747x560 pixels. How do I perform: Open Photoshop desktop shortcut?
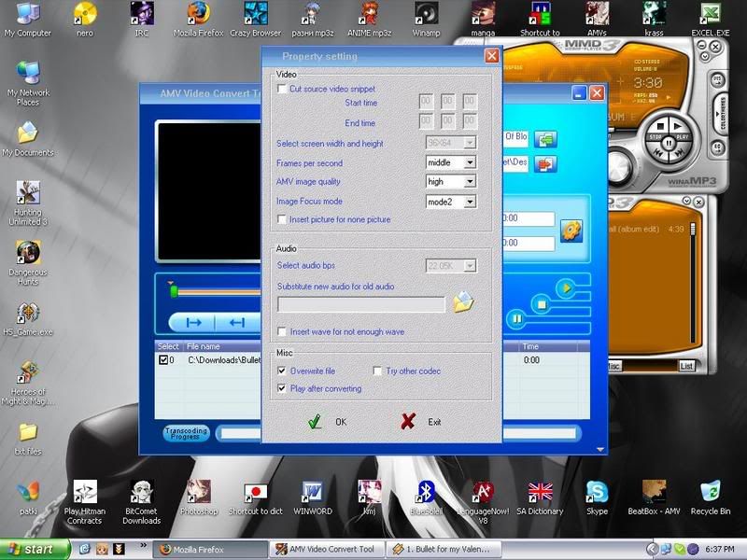[198, 493]
